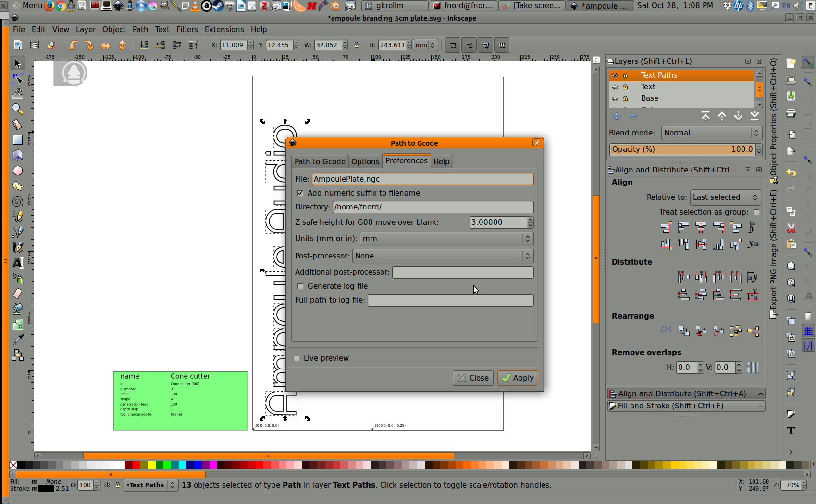Click Save document icon in command bar

coord(791,97)
